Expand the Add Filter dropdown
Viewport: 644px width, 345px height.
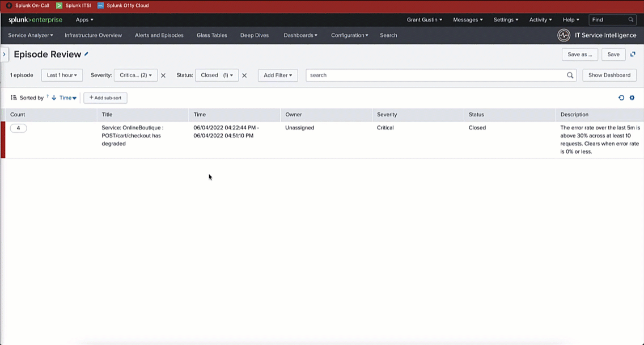(x=278, y=75)
